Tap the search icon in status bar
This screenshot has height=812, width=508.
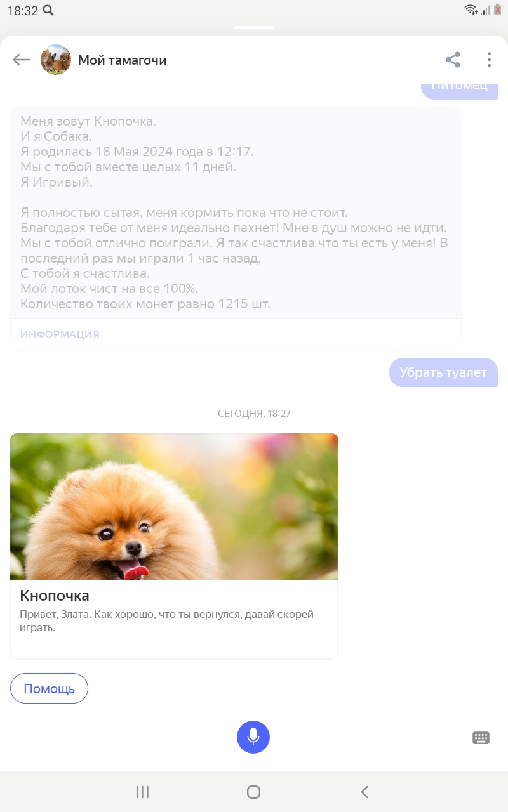(x=48, y=10)
